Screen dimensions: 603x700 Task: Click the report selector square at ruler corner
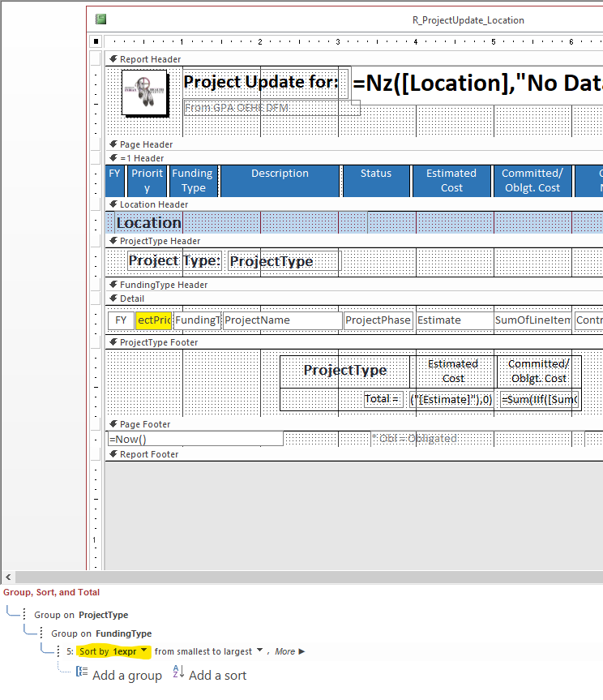(x=96, y=41)
